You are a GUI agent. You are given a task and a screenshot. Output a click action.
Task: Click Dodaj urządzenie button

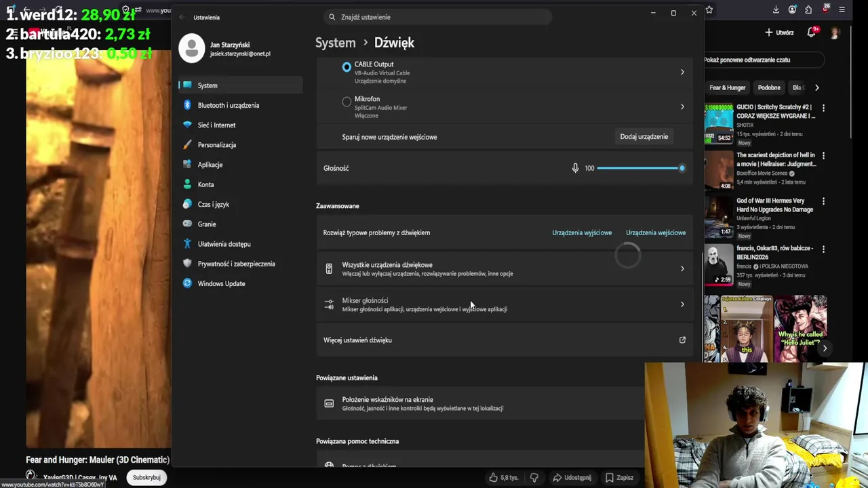tap(644, 137)
